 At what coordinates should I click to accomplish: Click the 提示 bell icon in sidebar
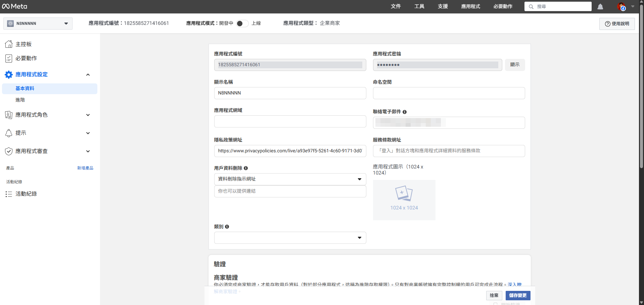(9, 133)
